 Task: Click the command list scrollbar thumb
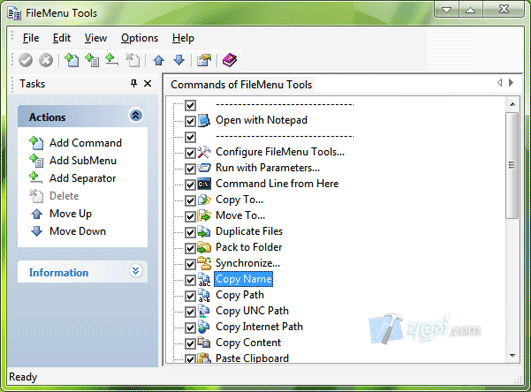click(512, 166)
